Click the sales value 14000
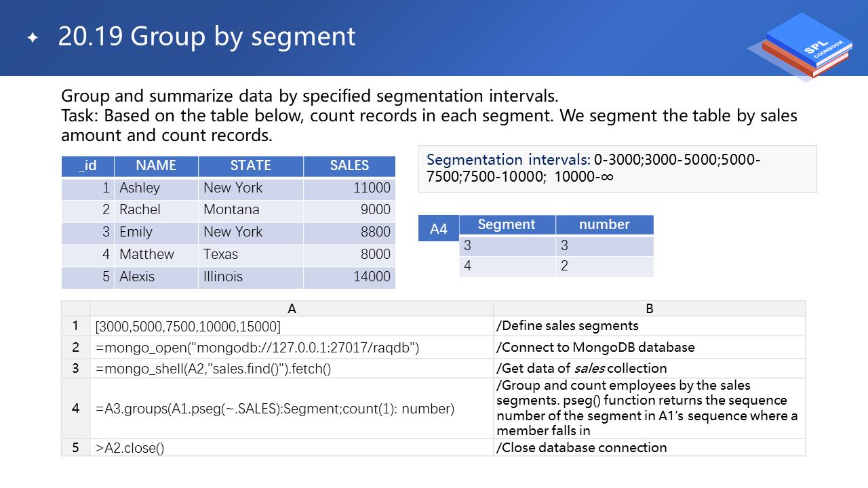The image size is (868, 488). point(349,277)
